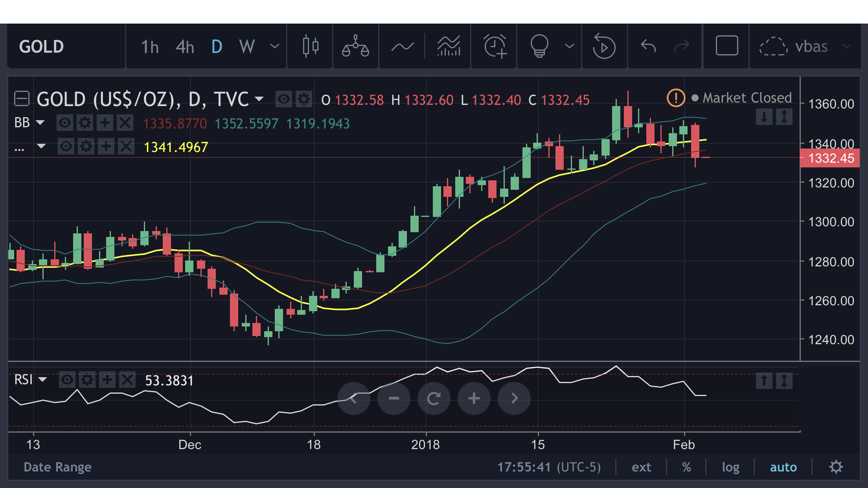The image size is (868, 488).
Task: Open the GOLD symbol search box
Action: point(66,46)
